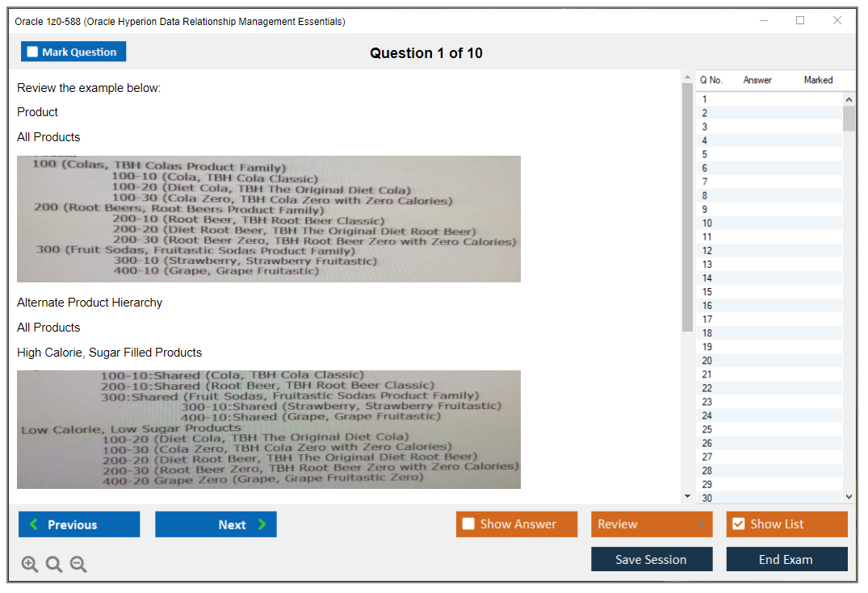The height and width of the screenshot is (593, 868).
Task: Select question 5 in the list
Action: (705, 154)
